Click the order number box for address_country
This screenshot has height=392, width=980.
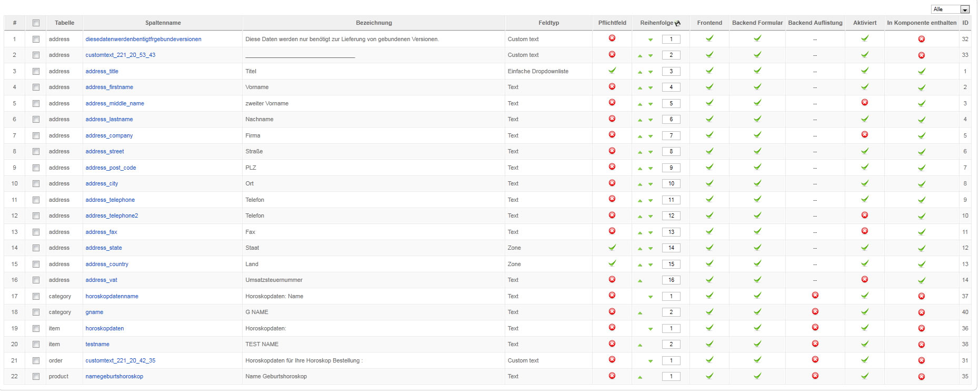(x=671, y=264)
